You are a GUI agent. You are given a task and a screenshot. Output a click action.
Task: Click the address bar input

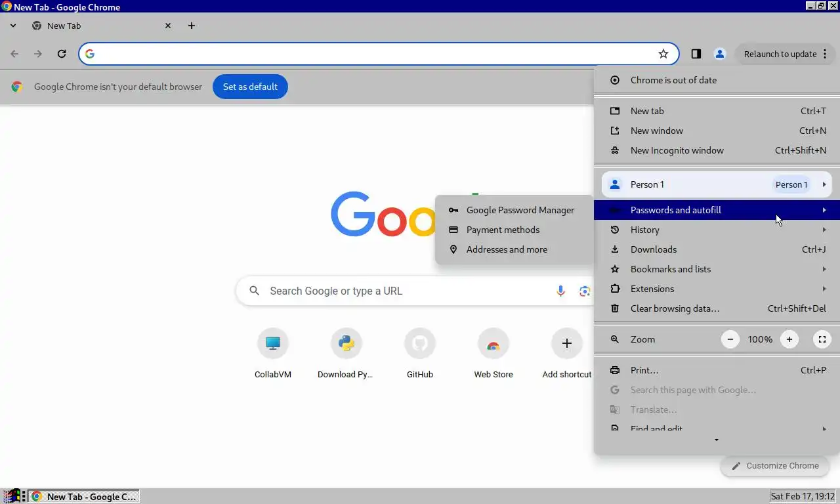(x=377, y=54)
